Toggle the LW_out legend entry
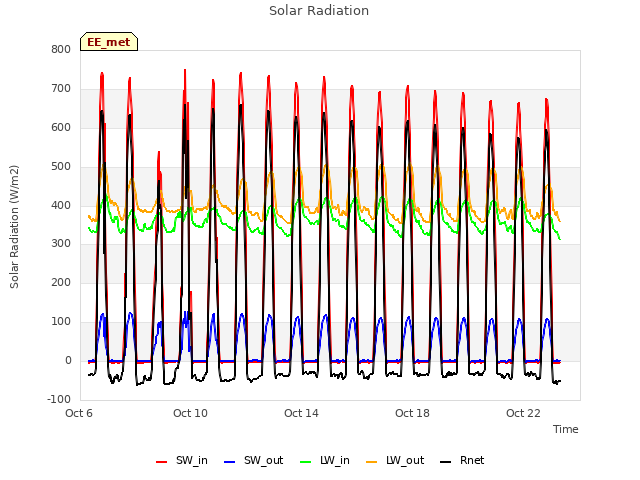Image resolution: width=640 pixels, height=480 pixels. pos(395,460)
